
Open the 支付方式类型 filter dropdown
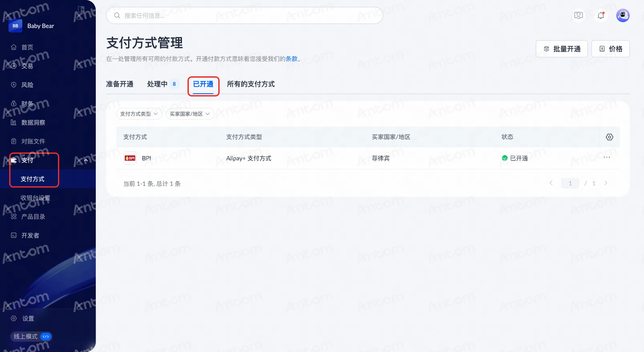[x=139, y=114]
